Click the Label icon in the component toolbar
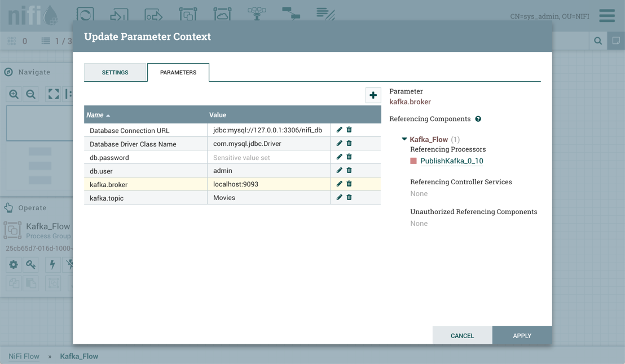 point(325,14)
